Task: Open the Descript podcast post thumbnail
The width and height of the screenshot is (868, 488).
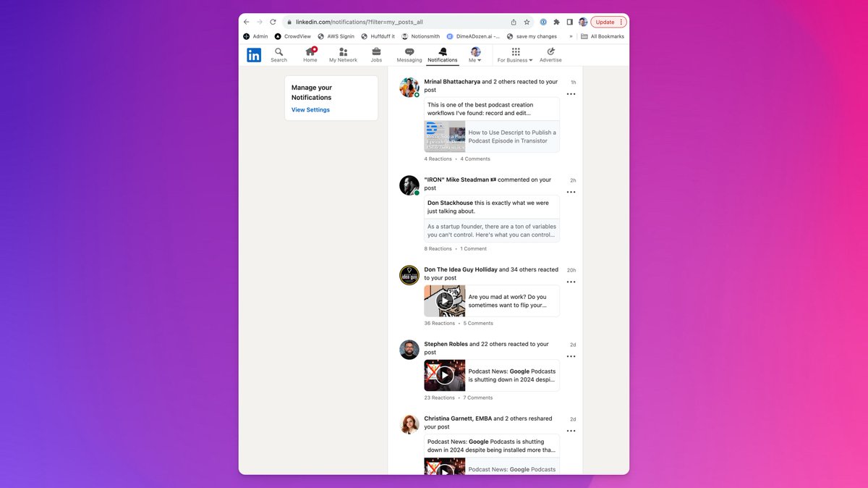Action: coord(445,136)
